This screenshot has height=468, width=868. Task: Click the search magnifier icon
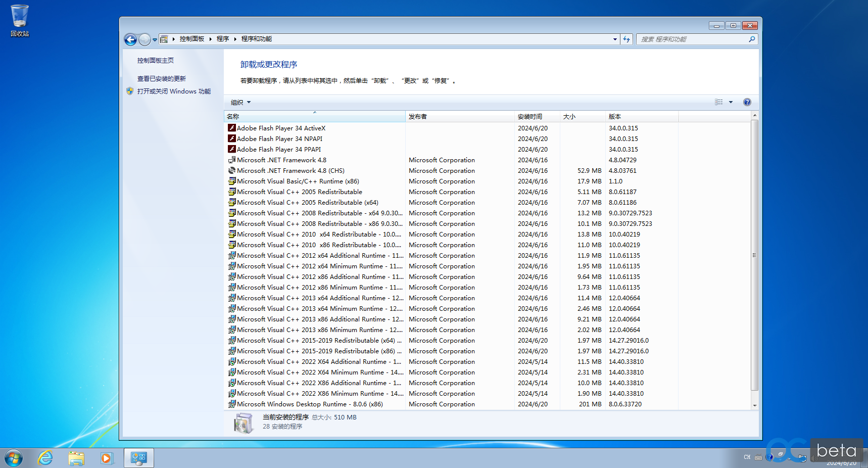click(752, 39)
